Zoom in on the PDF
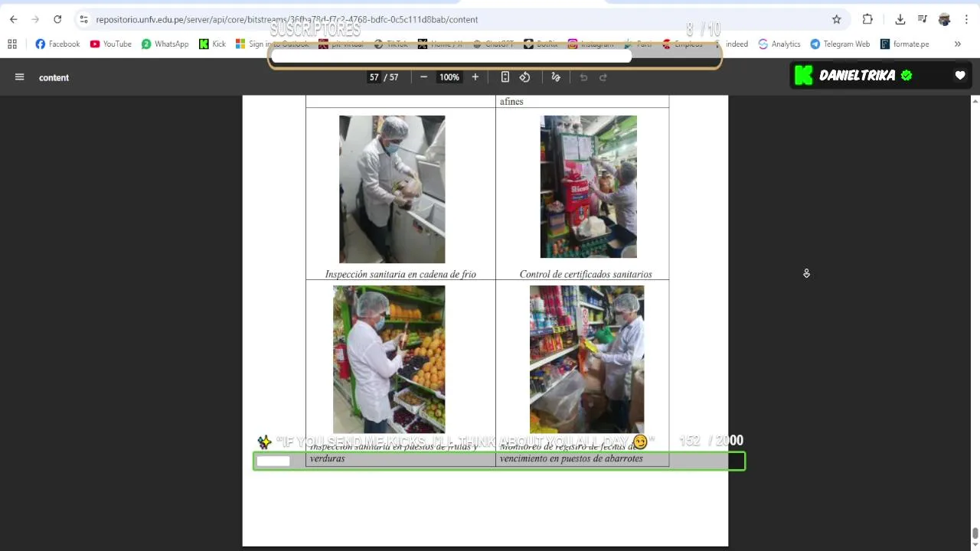Screen dimensions: 980x551 click(475, 77)
